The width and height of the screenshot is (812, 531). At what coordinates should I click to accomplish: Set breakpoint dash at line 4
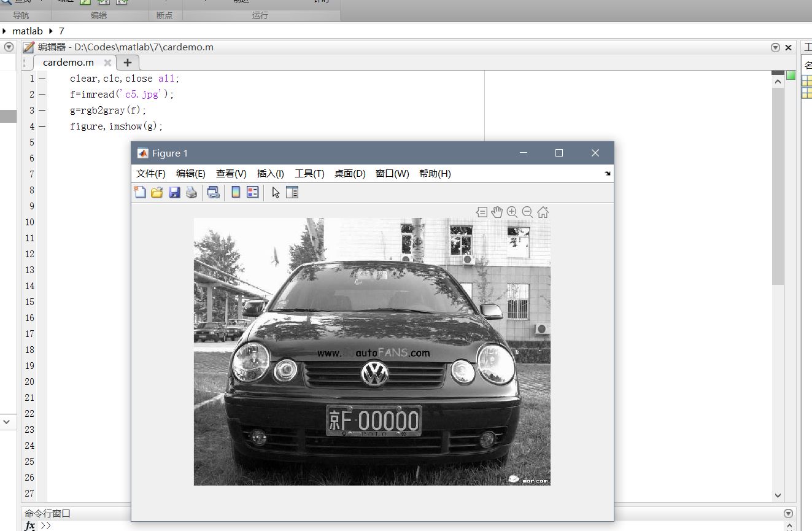coord(42,126)
